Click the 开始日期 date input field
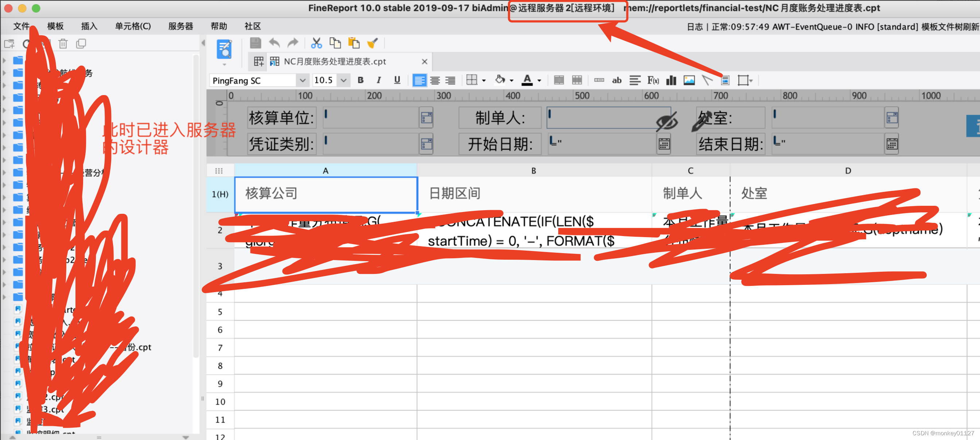Screen dimensions: 980x440 (602, 144)
